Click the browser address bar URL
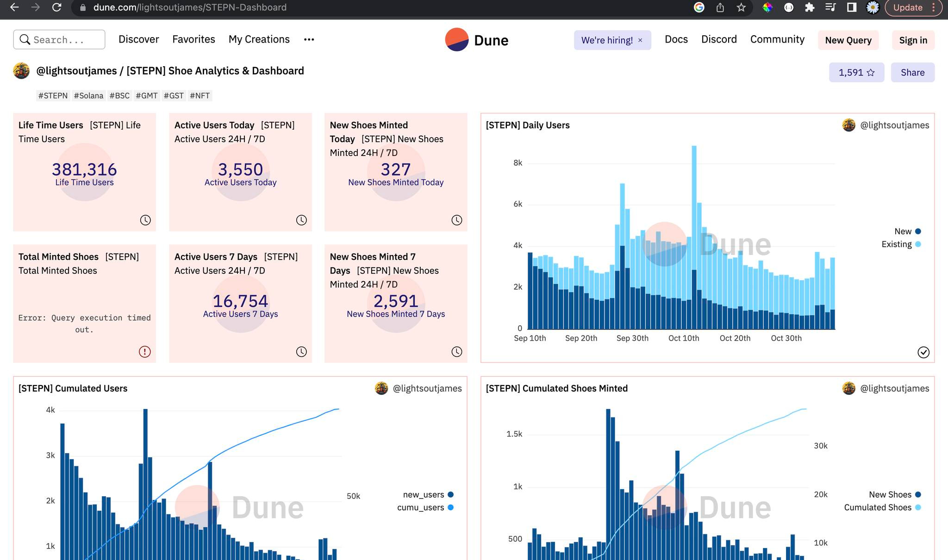The height and width of the screenshot is (560, 948). point(190,7)
